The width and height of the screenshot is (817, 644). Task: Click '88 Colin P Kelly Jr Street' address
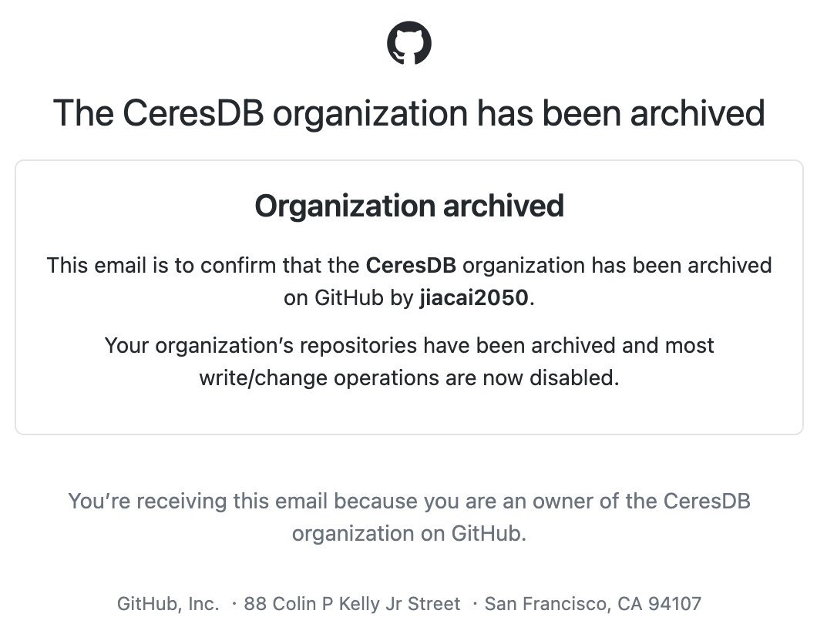tap(352, 604)
